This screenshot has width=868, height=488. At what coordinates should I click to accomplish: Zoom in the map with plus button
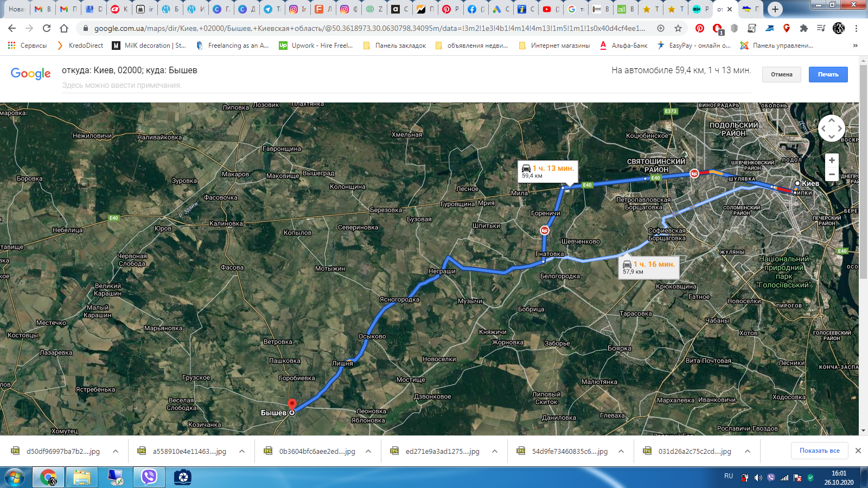832,160
